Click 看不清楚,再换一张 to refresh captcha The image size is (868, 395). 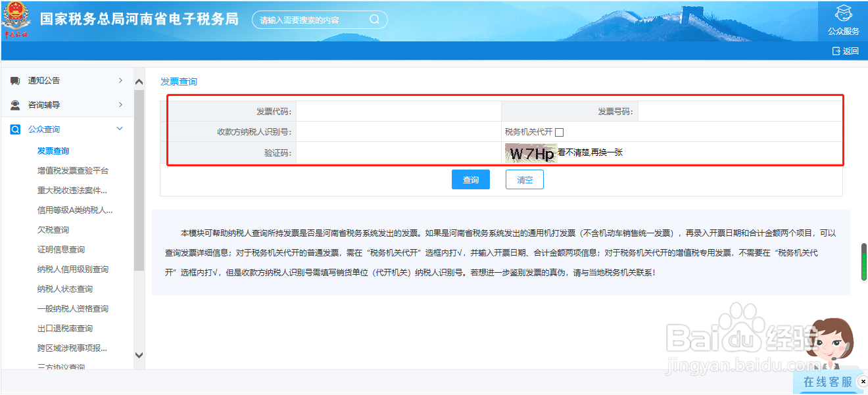(x=589, y=152)
